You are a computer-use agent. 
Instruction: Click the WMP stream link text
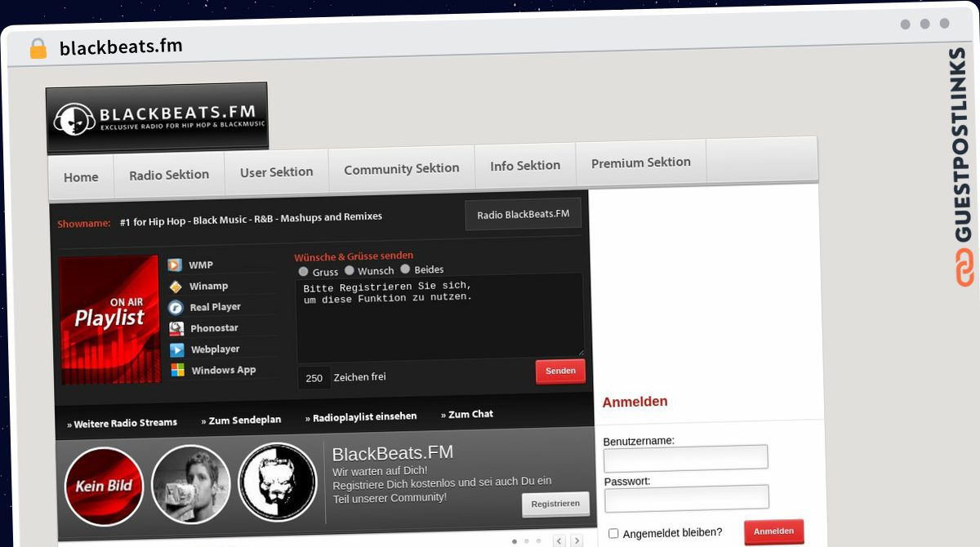click(x=201, y=265)
